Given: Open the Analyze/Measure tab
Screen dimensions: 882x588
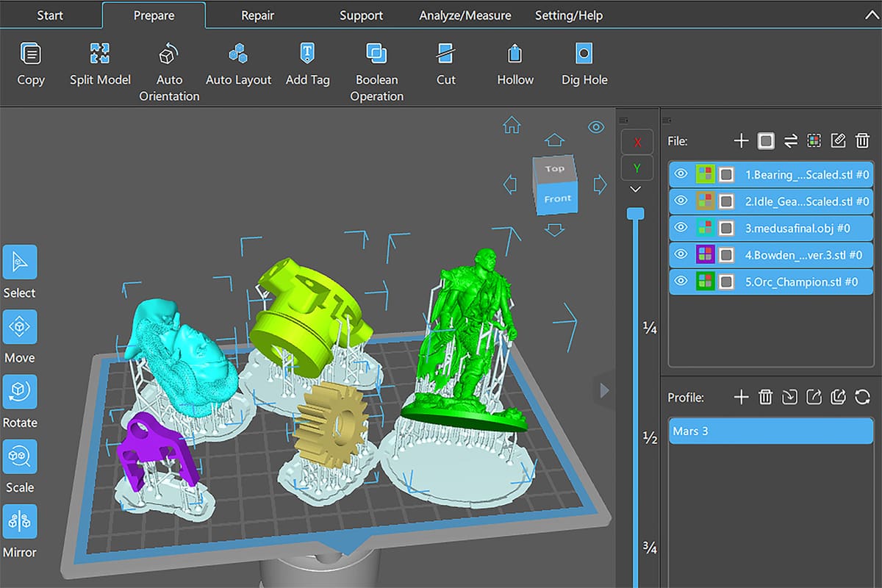Looking at the screenshot, I should click(465, 15).
